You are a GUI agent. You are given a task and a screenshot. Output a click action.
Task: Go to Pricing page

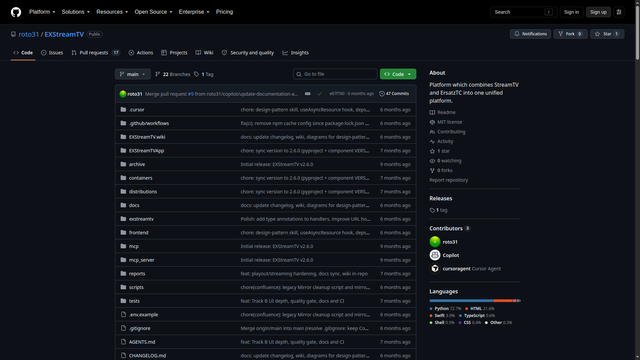click(224, 12)
